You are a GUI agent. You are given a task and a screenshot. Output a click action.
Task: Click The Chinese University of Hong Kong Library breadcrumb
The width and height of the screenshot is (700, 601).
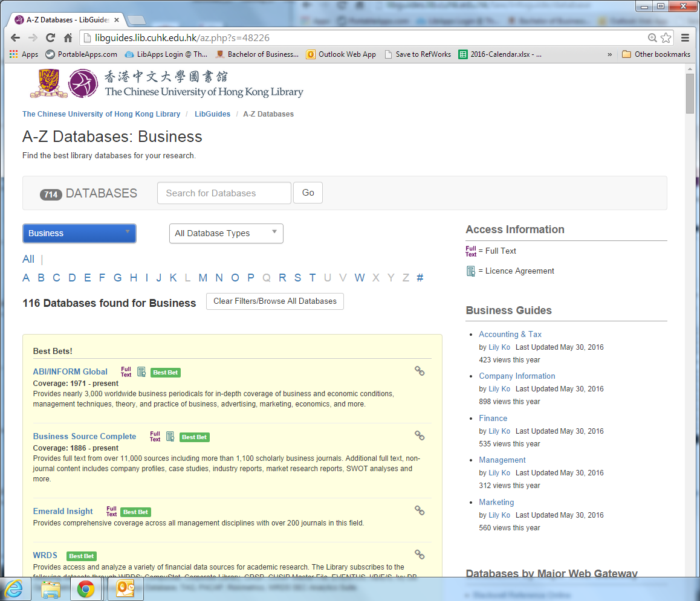pos(102,114)
